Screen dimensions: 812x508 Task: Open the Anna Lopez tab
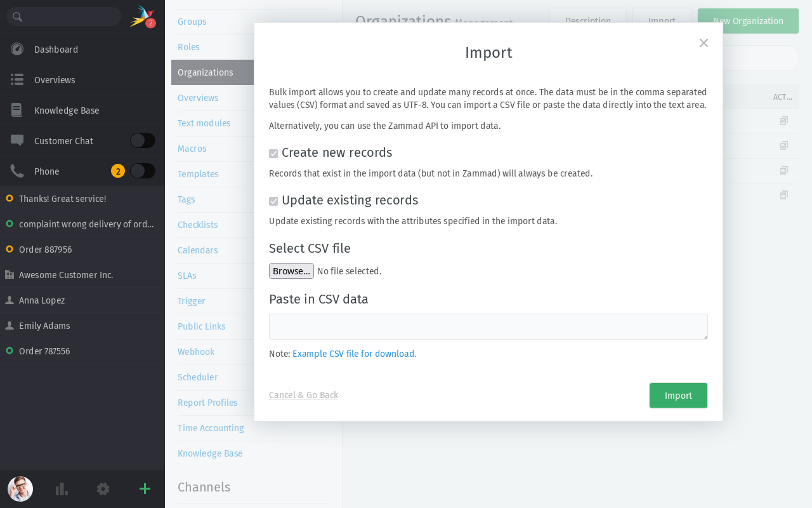82,300
